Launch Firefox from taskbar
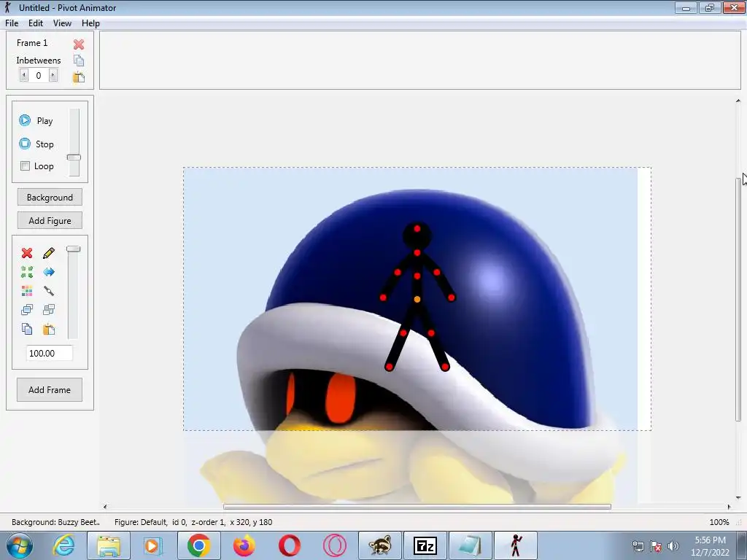 point(244,545)
